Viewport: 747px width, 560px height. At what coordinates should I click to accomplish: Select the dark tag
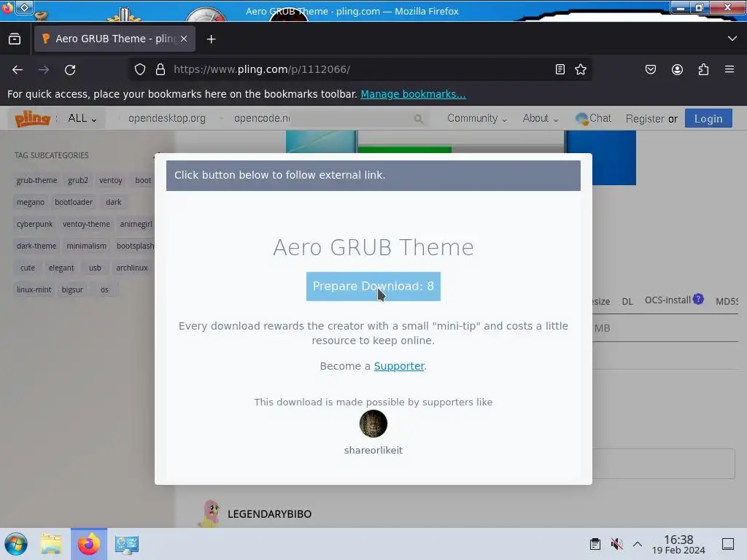[x=113, y=203]
